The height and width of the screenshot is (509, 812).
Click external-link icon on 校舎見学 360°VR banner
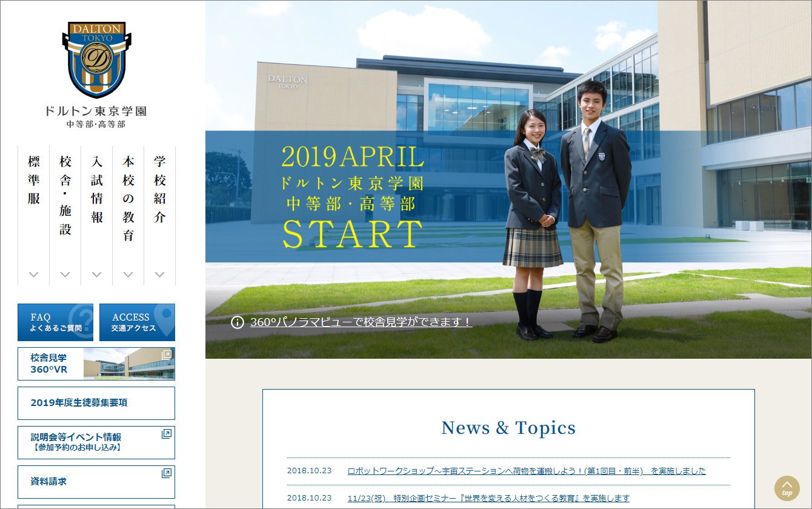[x=167, y=354]
